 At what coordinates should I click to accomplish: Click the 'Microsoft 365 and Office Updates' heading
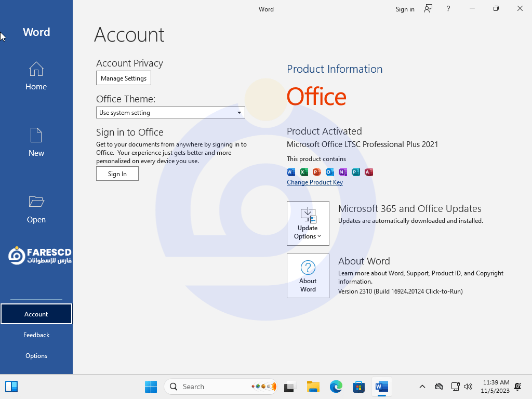[x=410, y=208]
